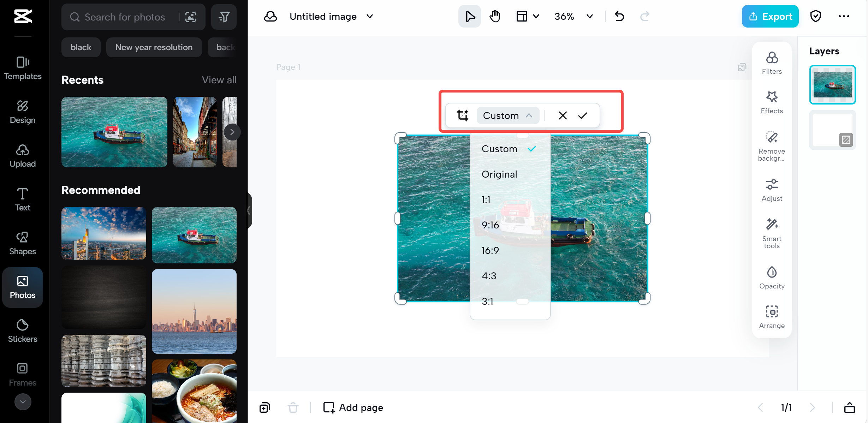Image resolution: width=868 pixels, height=423 pixels.
Task: Click the Search for photos field
Action: pos(125,17)
